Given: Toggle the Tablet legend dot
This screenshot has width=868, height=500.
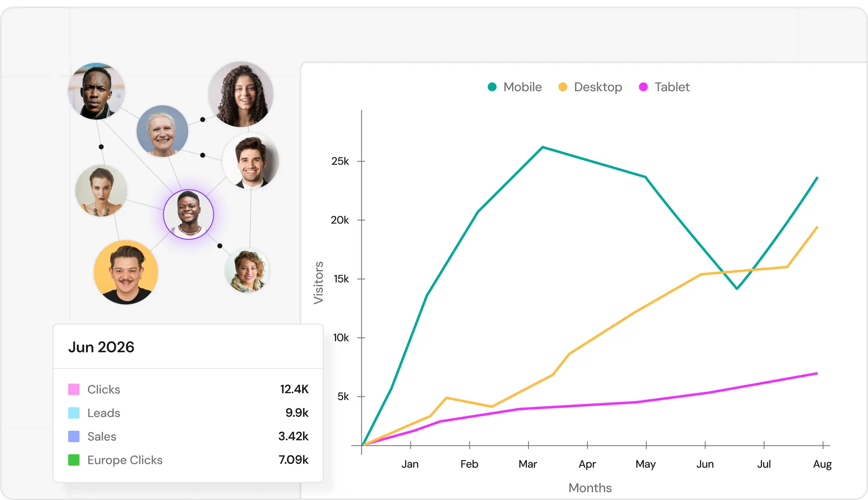Looking at the screenshot, I should (x=643, y=87).
